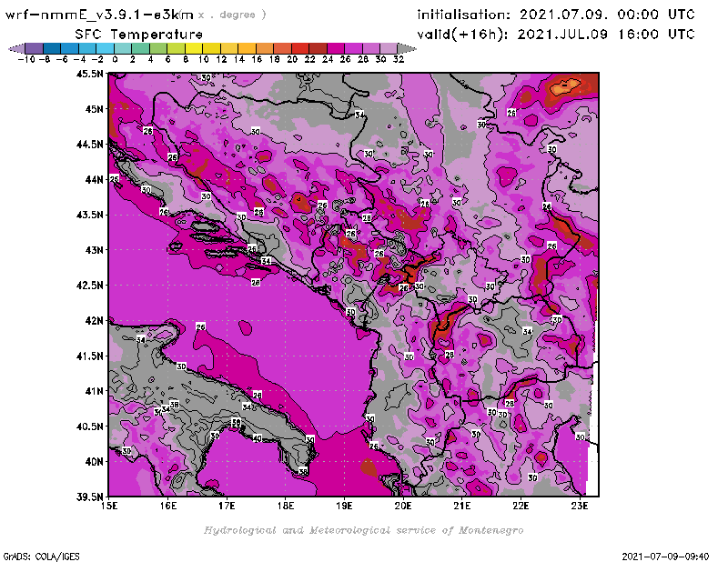Click the 'initialisation: 2021.07.09. 00:00 UTC' line
The image size is (728, 562).
556,15
